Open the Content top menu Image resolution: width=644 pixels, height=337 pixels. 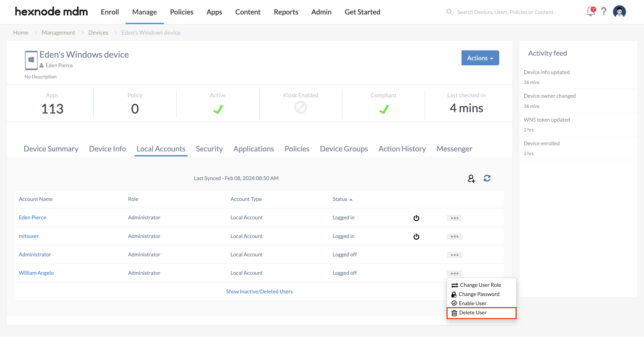tap(248, 12)
